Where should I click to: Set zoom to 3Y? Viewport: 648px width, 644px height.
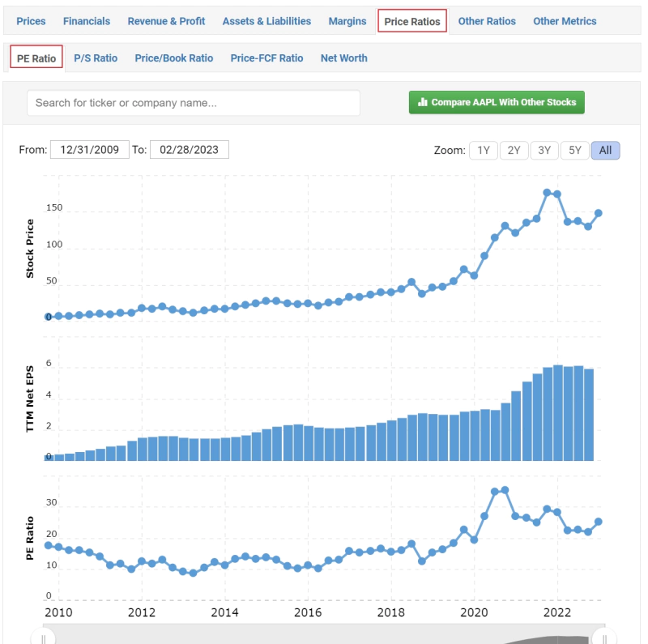click(544, 150)
